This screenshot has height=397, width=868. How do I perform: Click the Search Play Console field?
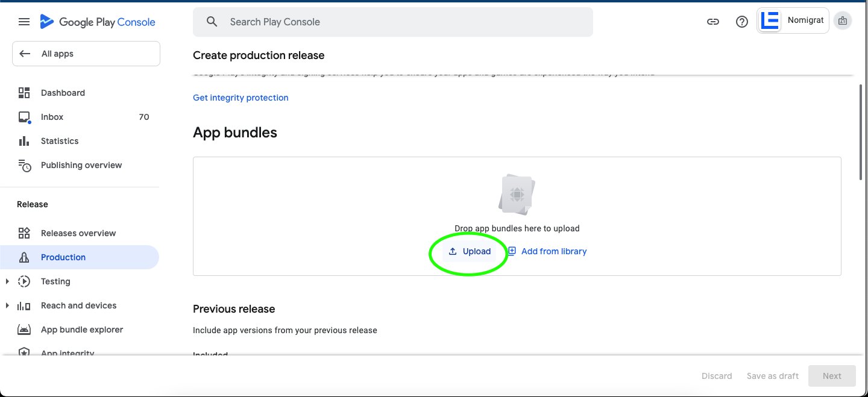point(392,22)
